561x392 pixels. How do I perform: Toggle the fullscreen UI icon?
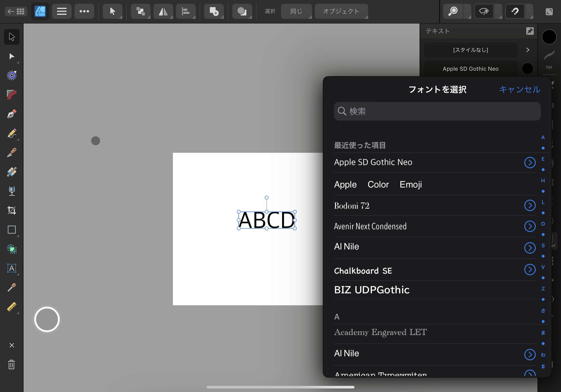coord(549,12)
